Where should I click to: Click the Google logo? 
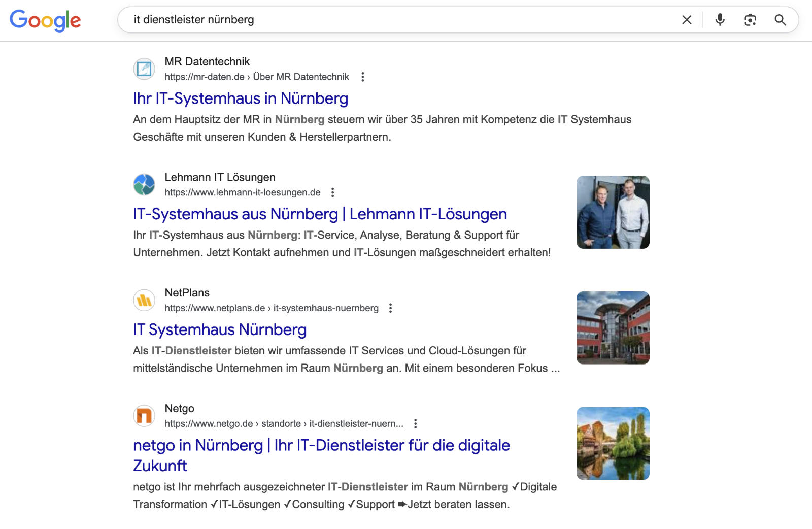[45, 20]
